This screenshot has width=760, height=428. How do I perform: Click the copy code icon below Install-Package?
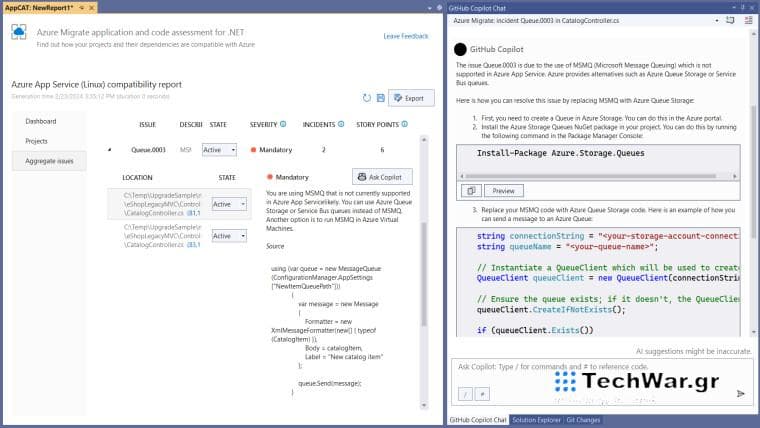pyautogui.click(x=472, y=190)
